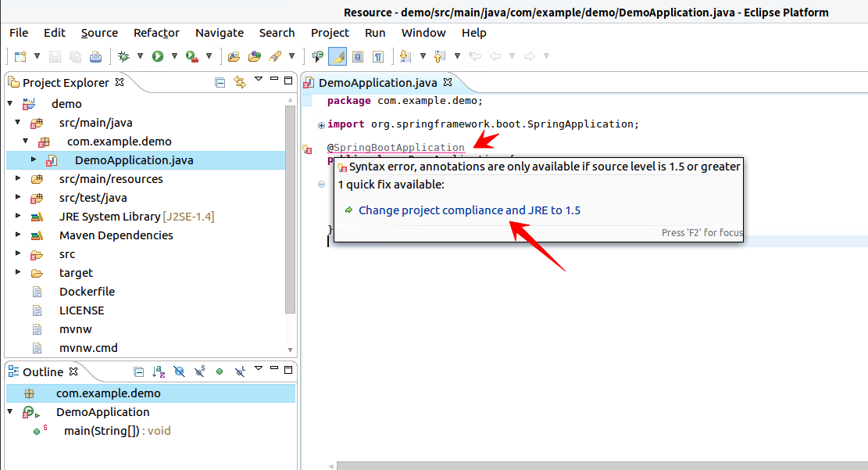Open the Help menu
This screenshot has width=868, height=470.
point(474,33)
